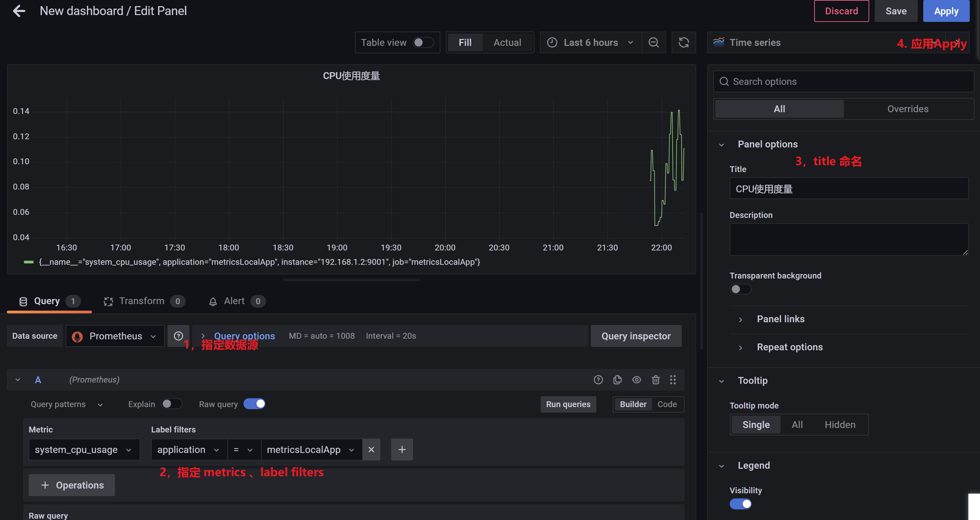Open the application label name dropdown
The height and width of the screenshot is (520, 980).
pos(189,450)
